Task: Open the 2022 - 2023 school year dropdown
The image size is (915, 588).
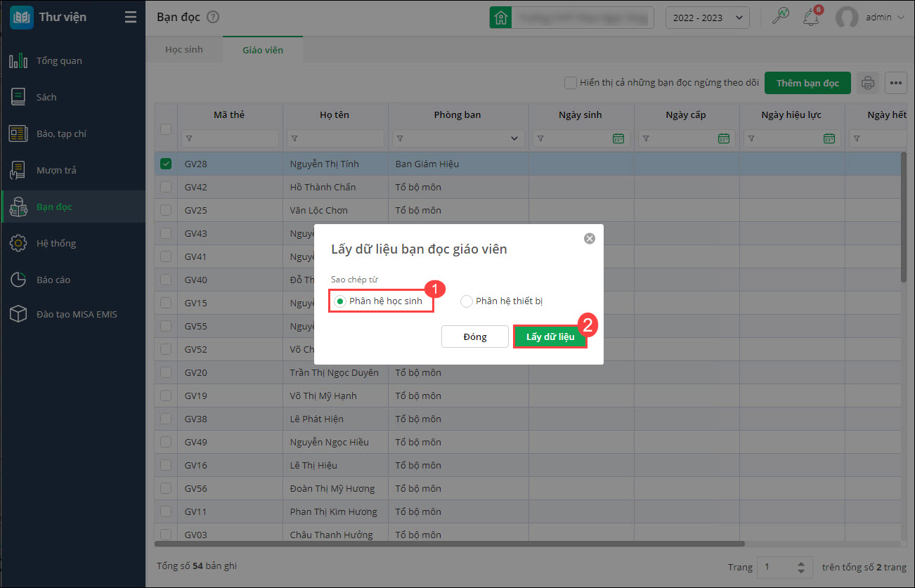Action: coord(707,18)
